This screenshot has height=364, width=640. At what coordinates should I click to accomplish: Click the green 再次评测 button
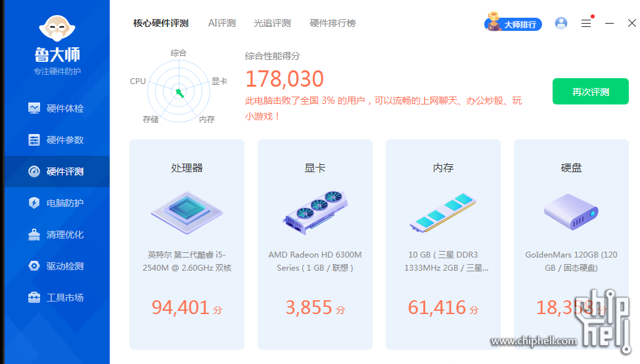coord(590,92)
